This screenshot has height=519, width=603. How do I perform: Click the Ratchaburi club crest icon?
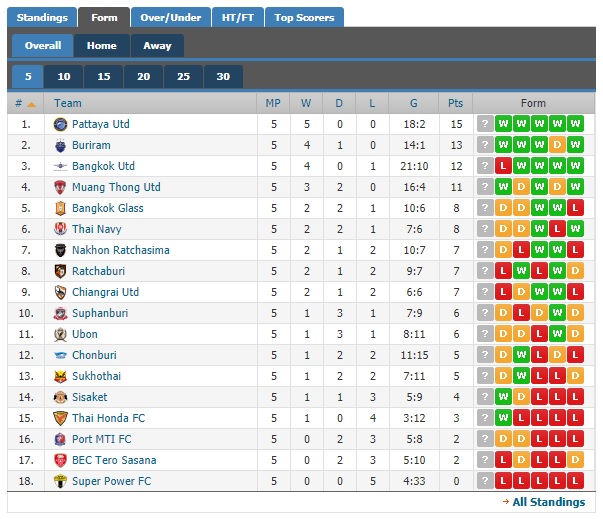click(60, 272)
